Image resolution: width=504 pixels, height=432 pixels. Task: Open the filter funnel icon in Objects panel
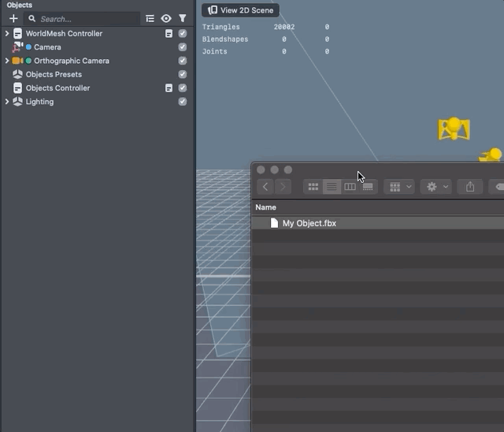click(x=183, y=18)
